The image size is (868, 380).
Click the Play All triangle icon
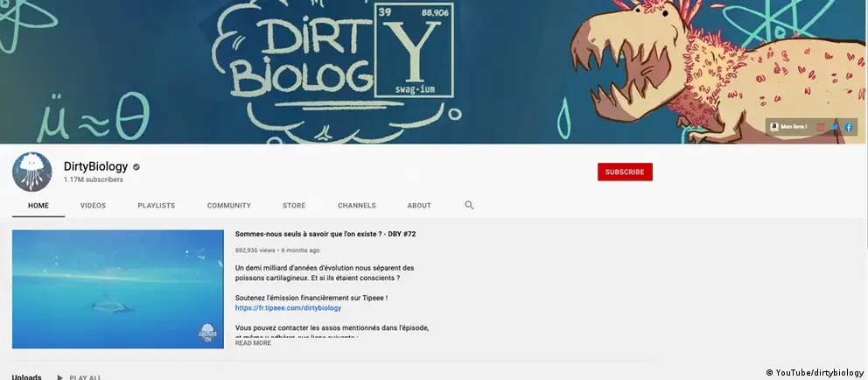pyautogui.click(x=59, y=377)
